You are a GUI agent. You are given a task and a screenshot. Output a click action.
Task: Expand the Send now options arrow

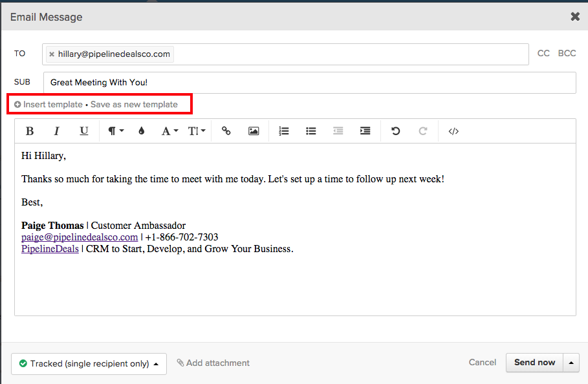click(x=571, y=363)
